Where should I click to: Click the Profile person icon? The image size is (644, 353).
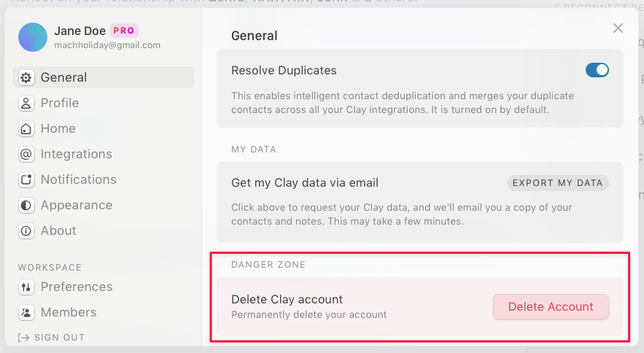click(x=27, y=103)
